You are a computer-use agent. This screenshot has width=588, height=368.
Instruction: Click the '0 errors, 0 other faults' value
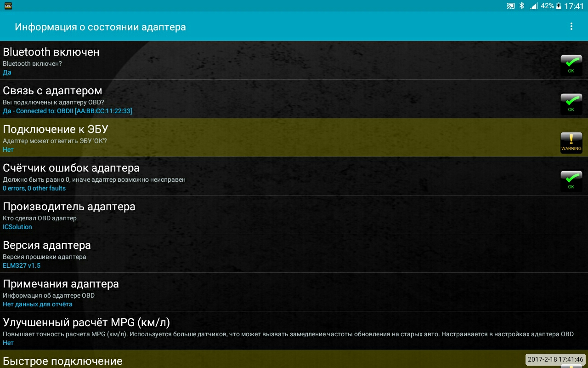[x=34, y=188]
